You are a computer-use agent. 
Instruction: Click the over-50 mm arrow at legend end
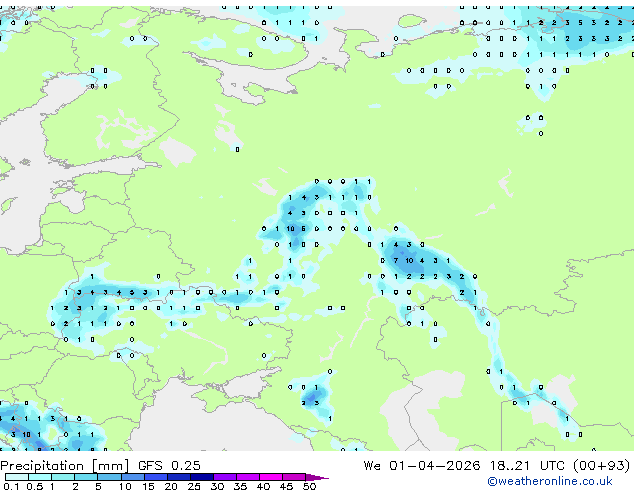317,477
